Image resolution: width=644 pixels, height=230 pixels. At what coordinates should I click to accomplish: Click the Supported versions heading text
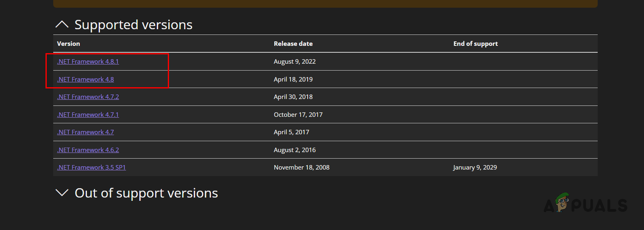pos(133,25)
